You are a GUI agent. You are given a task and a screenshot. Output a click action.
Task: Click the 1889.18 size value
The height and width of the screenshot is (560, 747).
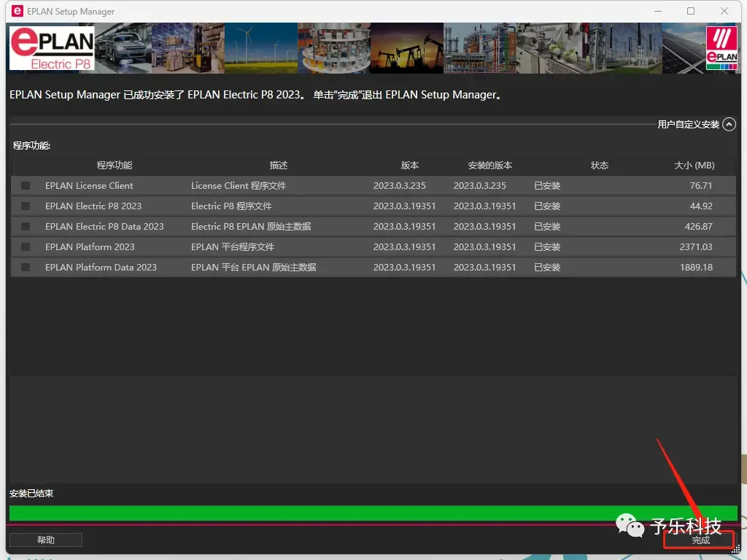(x=696, y=268)
